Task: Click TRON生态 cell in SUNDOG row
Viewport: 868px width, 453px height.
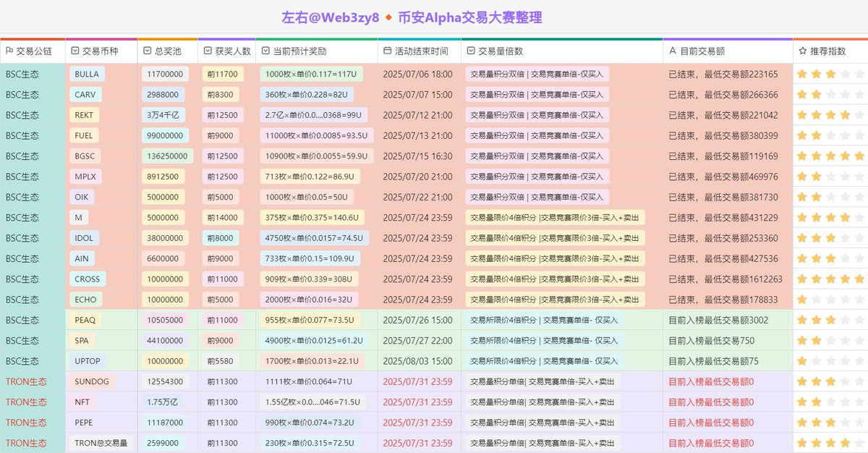Action: (x=26, y=381)
